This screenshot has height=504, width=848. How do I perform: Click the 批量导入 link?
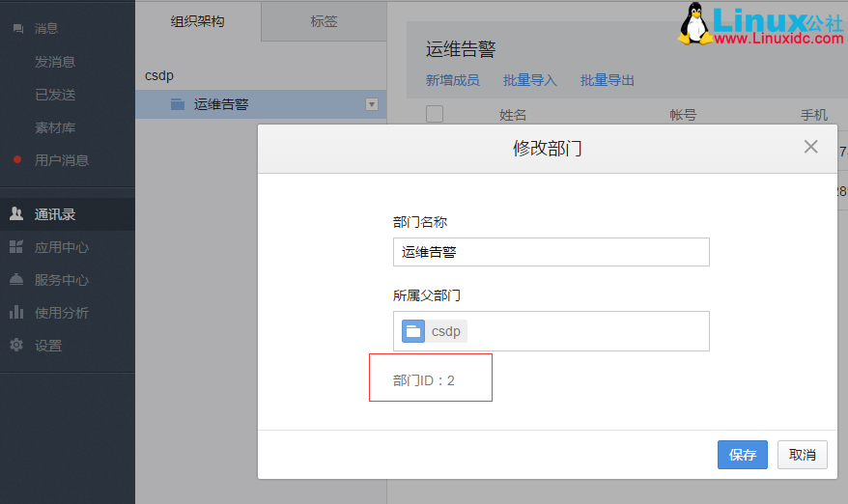point(529,80)
